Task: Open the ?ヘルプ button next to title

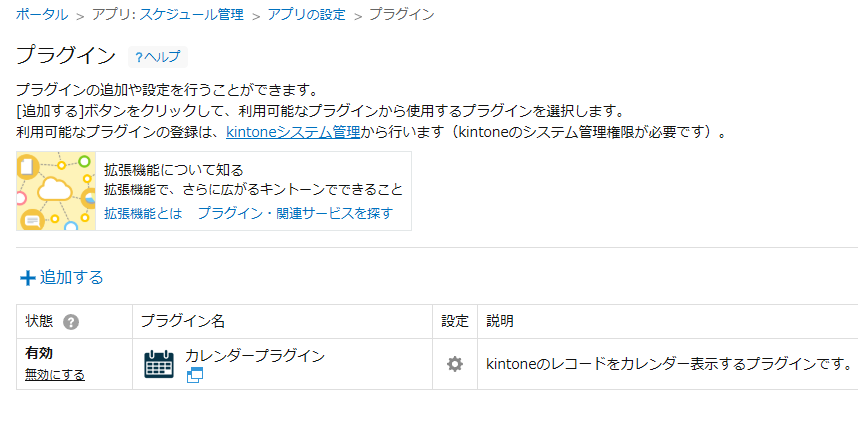Action: tap(158, 57)
